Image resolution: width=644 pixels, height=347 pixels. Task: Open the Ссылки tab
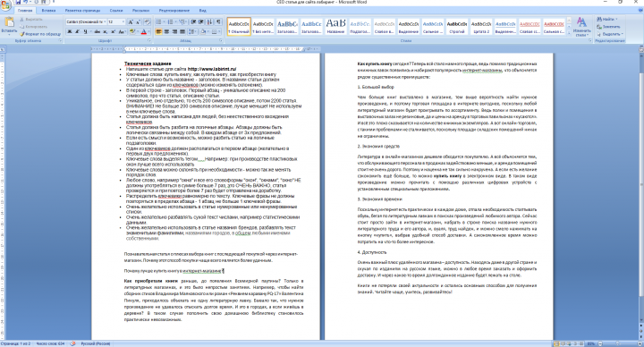point(116,11)
